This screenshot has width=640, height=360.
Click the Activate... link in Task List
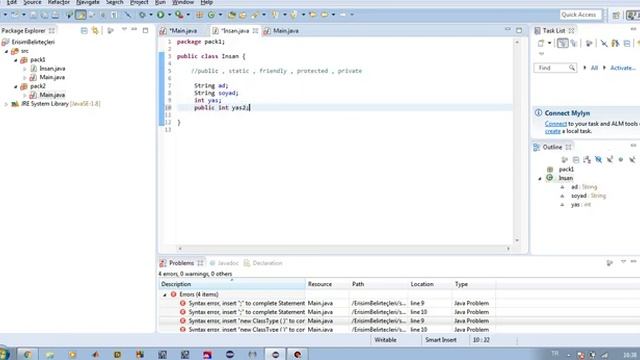click(x=623, y=68)
